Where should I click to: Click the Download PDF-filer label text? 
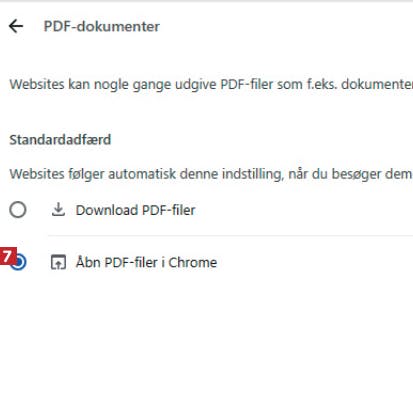point(135,210)
